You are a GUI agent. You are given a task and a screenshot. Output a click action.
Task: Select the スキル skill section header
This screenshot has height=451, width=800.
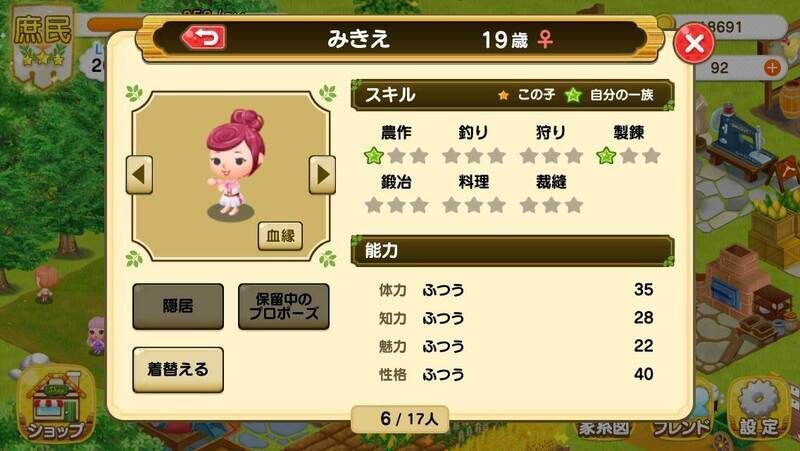pyautogui.click(x=512, y=95)
